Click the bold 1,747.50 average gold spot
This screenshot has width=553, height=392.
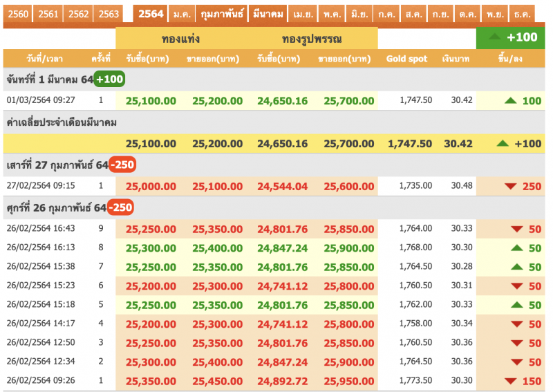(x=409, y=144)
